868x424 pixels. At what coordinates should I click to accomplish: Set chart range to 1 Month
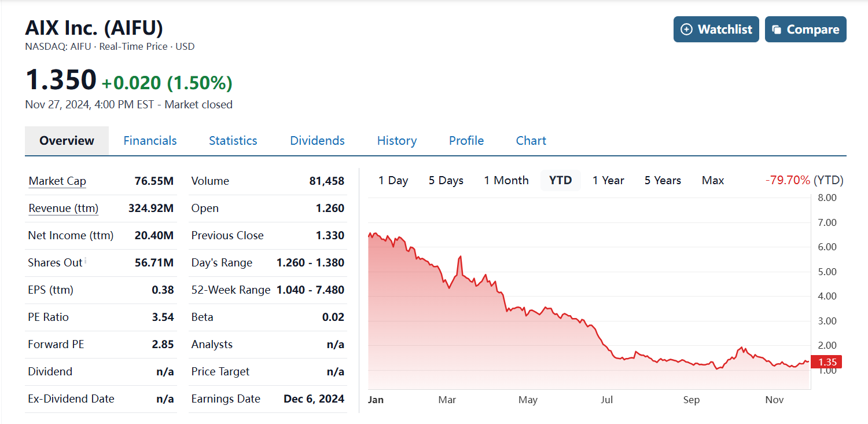[506, 180]
